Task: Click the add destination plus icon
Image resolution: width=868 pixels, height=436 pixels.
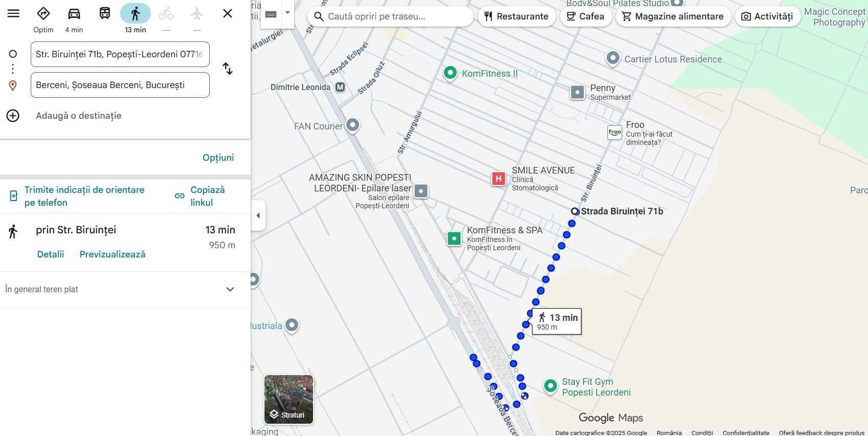Action: [x=13, y=116]
